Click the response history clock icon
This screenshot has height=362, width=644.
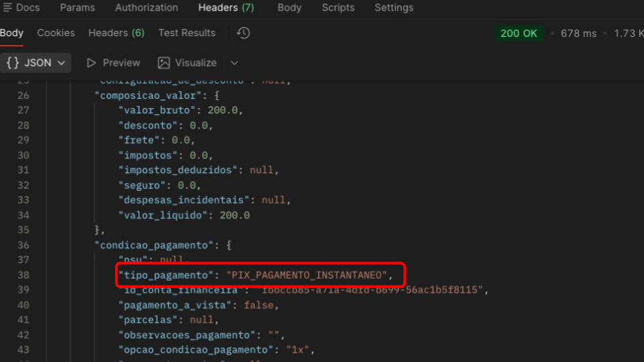point(243,33)
